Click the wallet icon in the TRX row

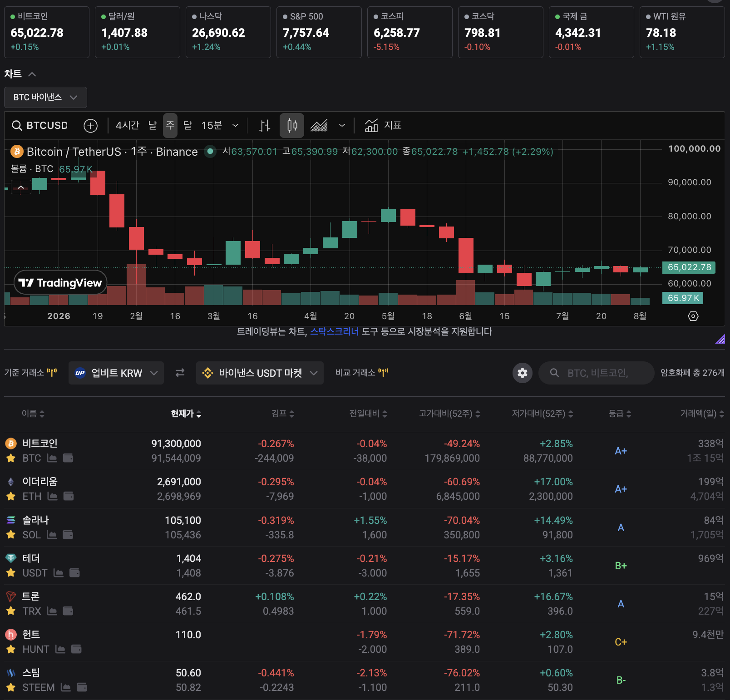pos(68,611)
